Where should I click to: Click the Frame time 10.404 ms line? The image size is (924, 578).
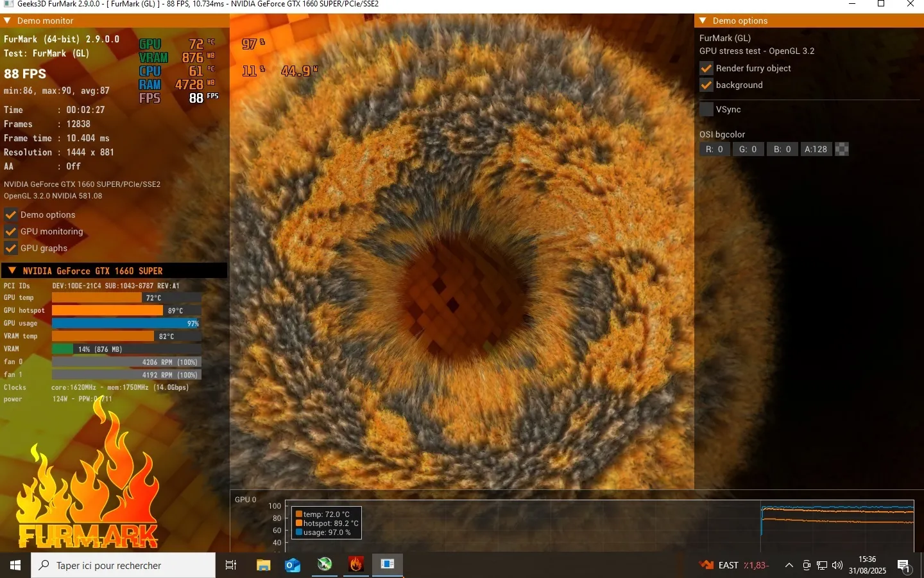click(x=56, y=138)
